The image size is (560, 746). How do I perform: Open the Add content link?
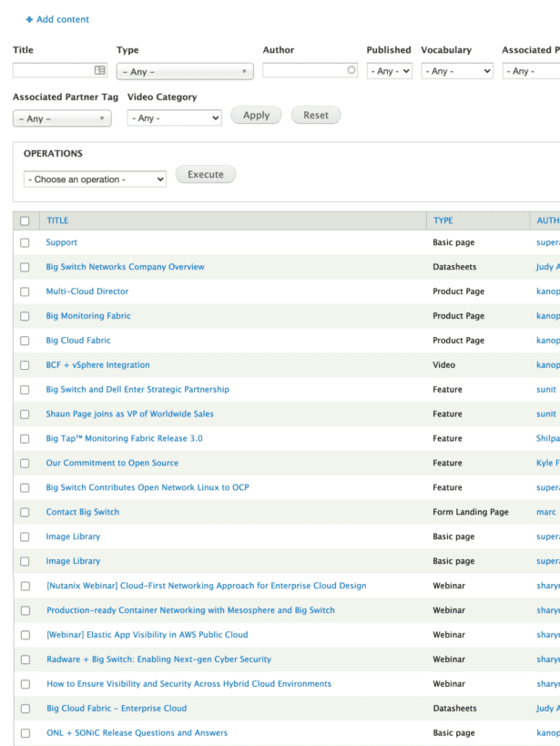click(62, 19)
